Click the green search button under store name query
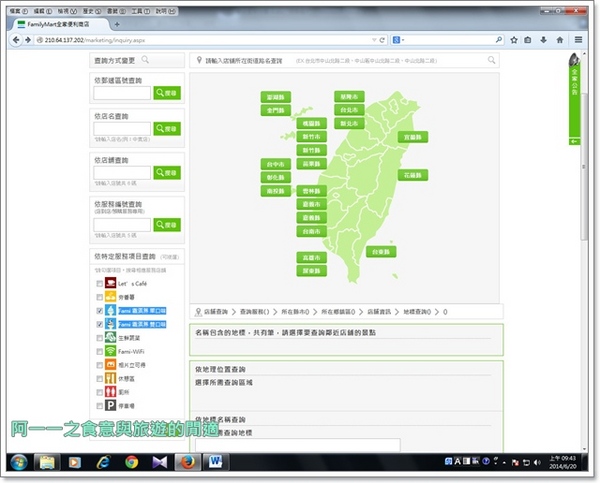Viewport: 600px width, 483px height. [x=167, y=129]
